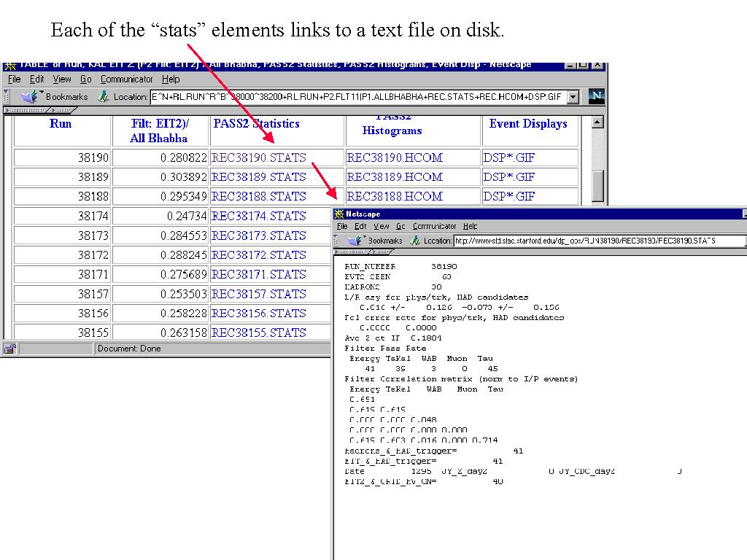The image size is (747, 560).
Task: Click the Location page-proxy icon in the main window
Action: (x=104, y=96)
